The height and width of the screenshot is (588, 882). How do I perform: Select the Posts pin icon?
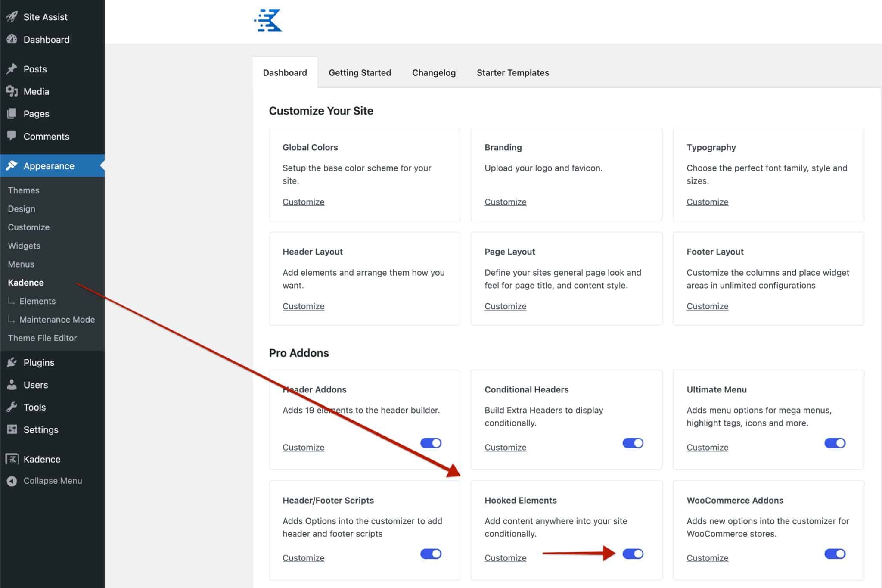[12, 68]
